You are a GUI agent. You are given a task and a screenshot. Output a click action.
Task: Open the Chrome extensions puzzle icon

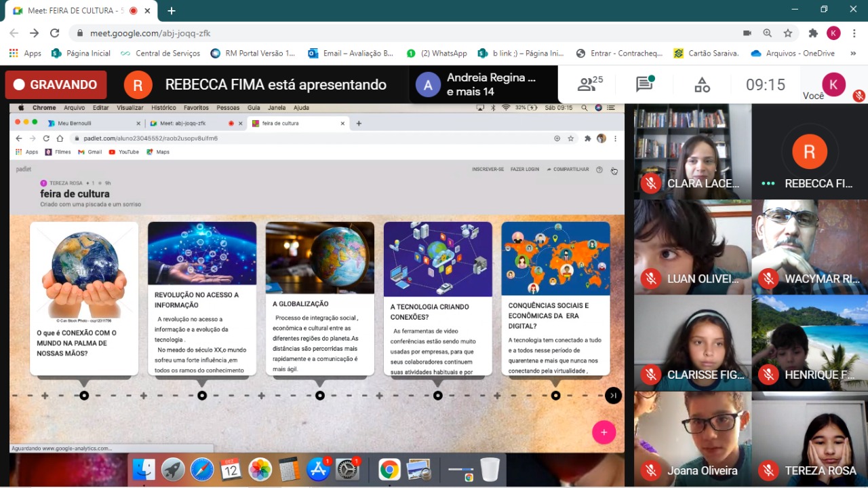[x=813, y=33]
